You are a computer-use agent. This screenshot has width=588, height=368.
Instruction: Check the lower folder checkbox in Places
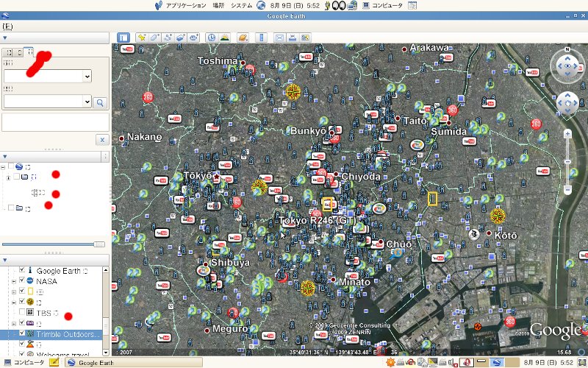pos(11,208)
